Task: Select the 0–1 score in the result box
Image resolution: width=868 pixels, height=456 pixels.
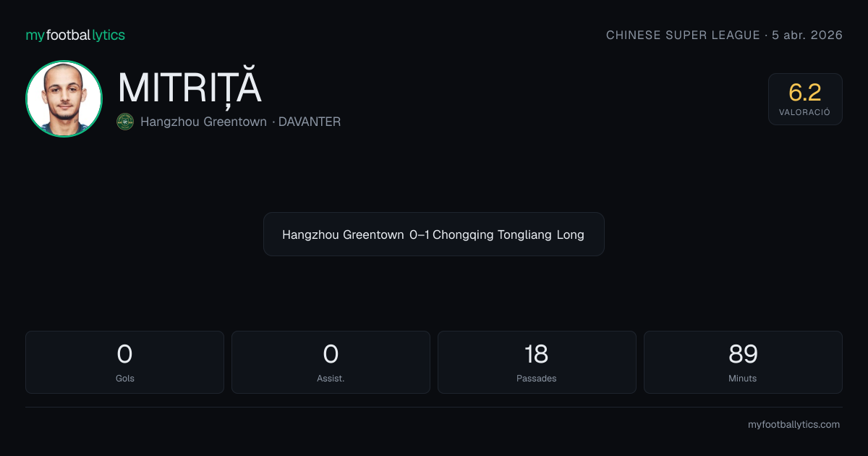Action: coord(420,235)
